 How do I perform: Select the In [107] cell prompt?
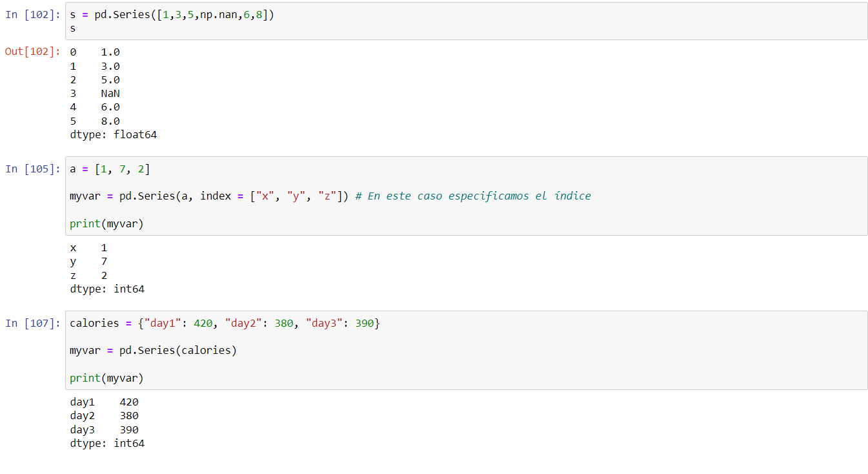[x=32, y=323]
